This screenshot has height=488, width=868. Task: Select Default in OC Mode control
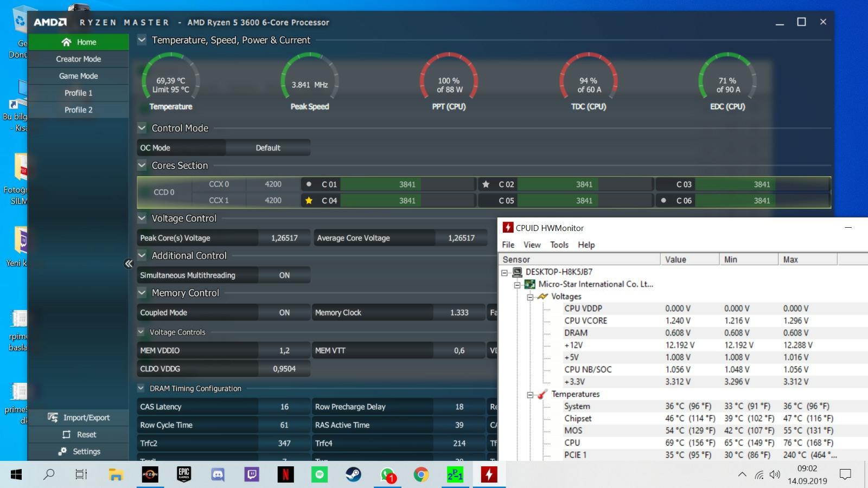click(x=268, y=148)
